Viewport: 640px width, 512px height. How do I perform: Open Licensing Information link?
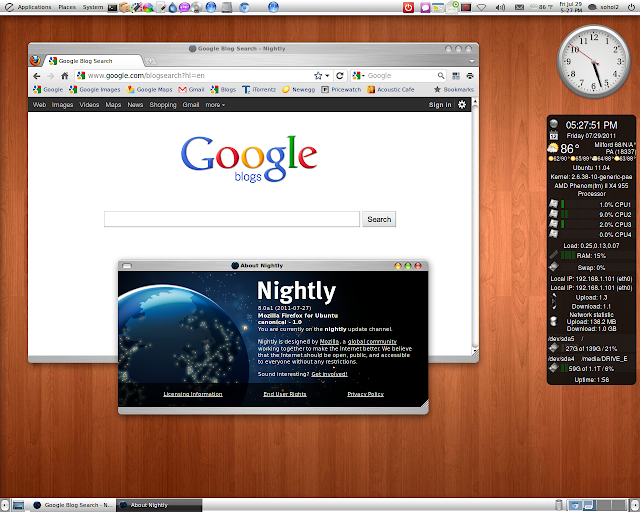click(x=193, y=394)
